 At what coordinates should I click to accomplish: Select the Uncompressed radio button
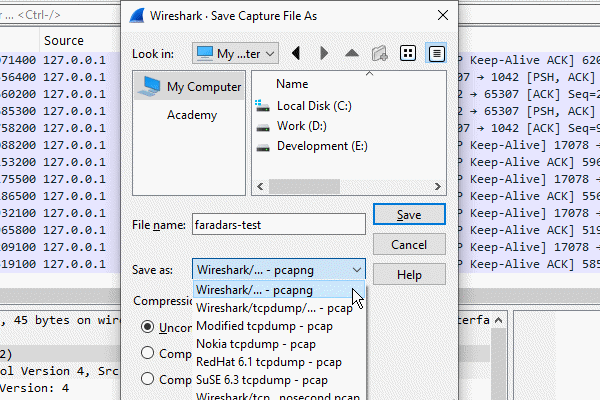coord(147,327)
